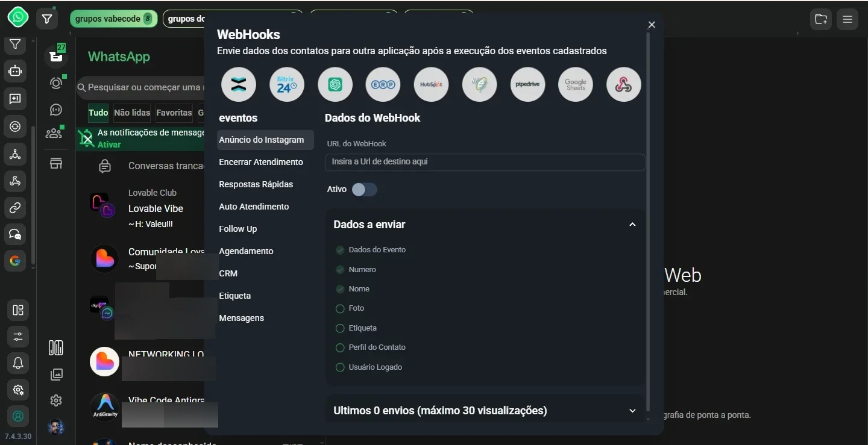Viewport: 868px width, 445px height.
Task: Open the robot chatbot icon in left sidebar
Action: (x=15, y=71)
